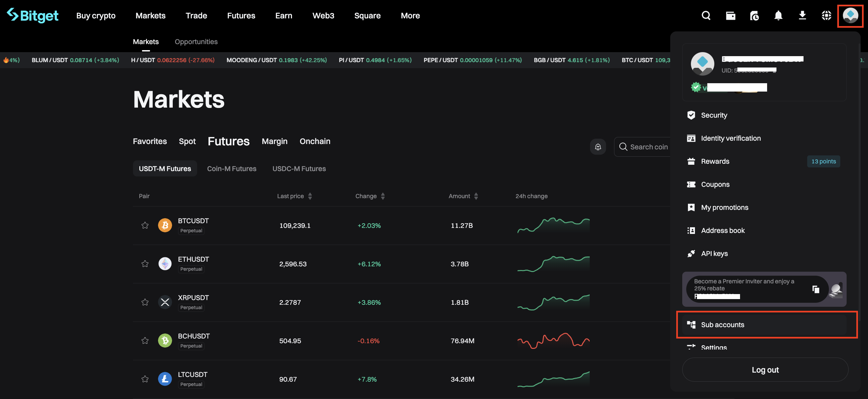Click MOODENG/USDT in the ticker
This screenshot has width=868, height=399.
[276, 60]
